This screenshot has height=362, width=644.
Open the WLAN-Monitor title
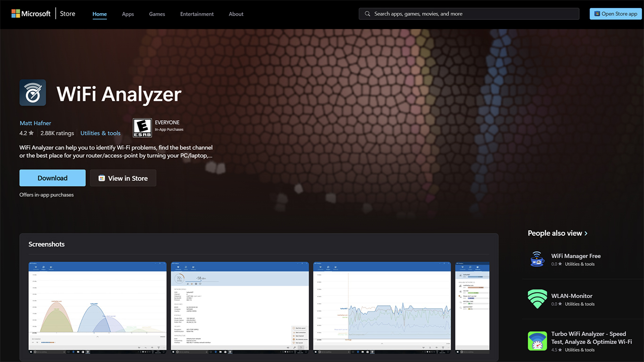[572, 296]
